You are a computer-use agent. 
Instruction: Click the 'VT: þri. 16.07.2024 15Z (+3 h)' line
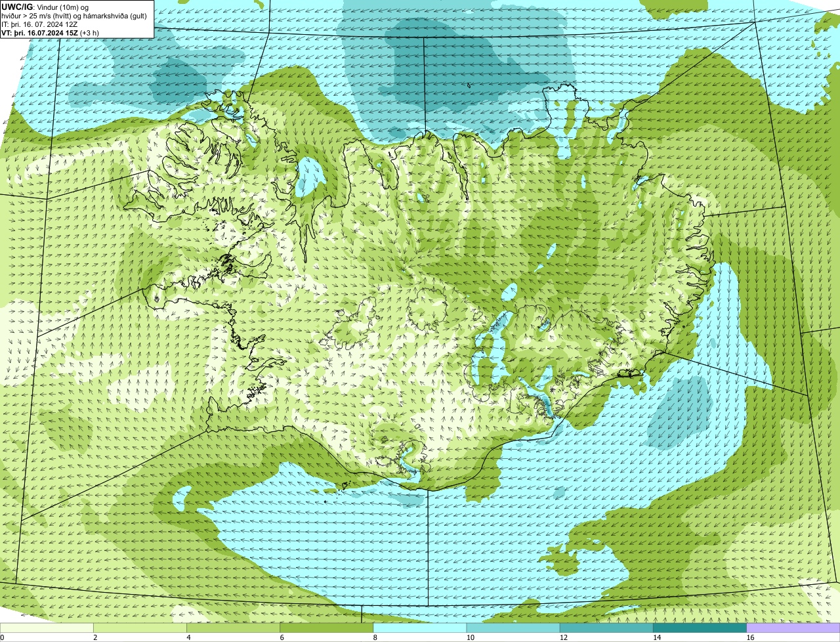point(51,32)
